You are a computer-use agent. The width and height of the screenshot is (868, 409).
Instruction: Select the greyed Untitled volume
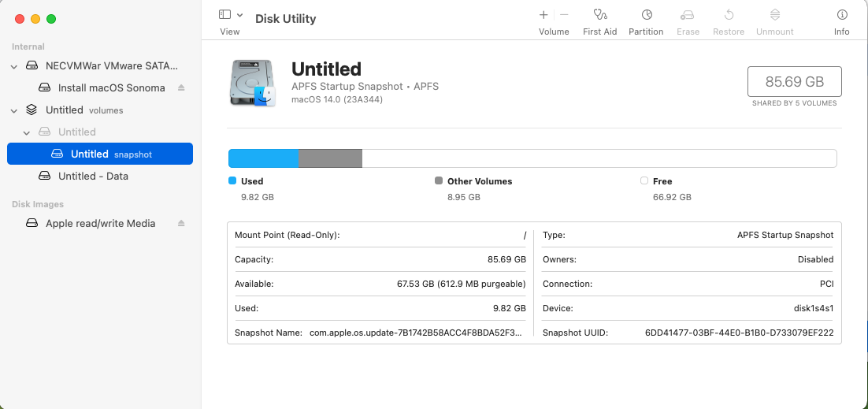click(x=100, y=132)
